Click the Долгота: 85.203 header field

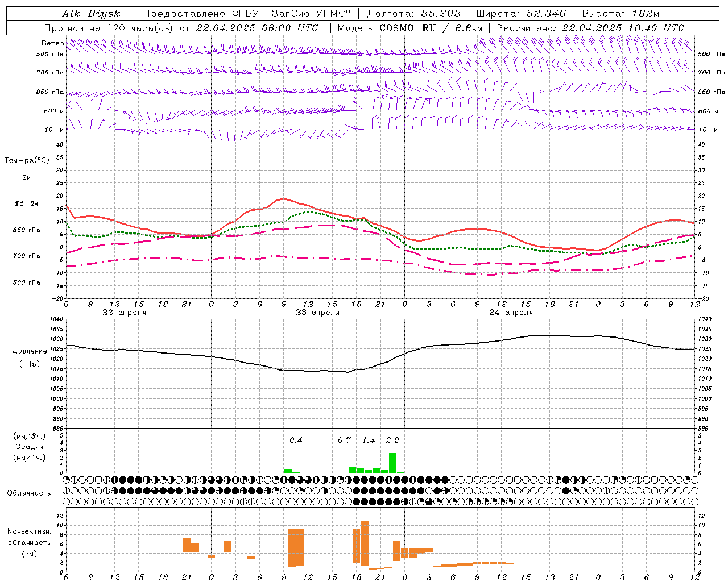pos(413,14)
